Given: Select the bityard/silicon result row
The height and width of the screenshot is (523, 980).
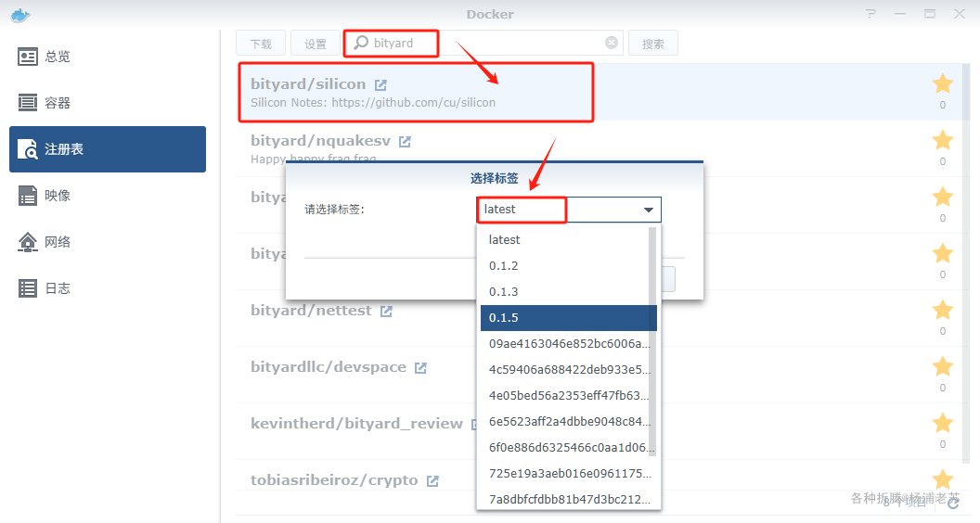Looking at the screenshot, I should 600,92.
